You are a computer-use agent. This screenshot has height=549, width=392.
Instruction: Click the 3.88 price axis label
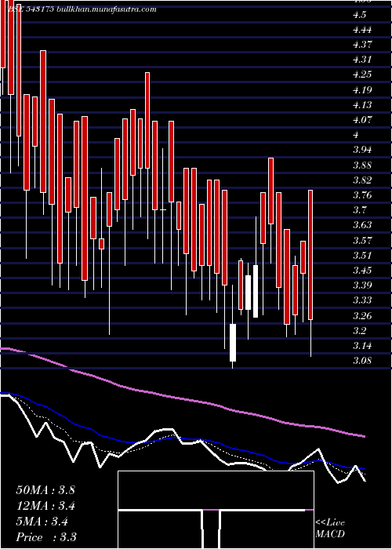[x=362, y=165]
